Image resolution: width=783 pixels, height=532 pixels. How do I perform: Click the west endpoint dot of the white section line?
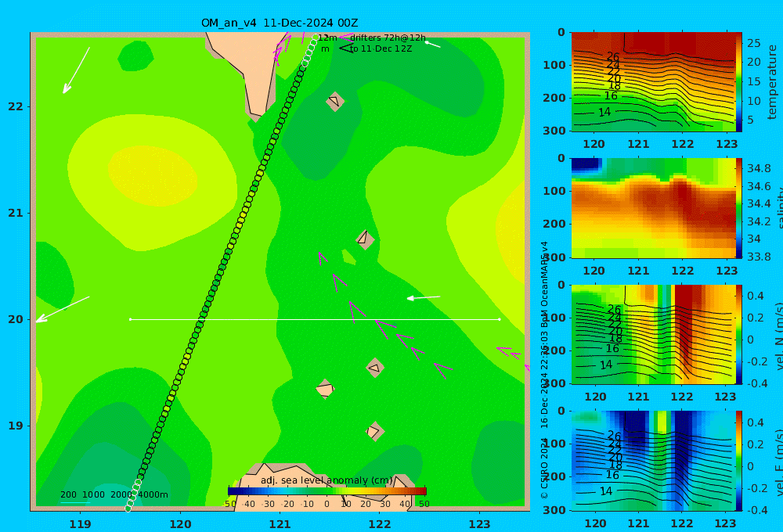(x=131, y=319)
